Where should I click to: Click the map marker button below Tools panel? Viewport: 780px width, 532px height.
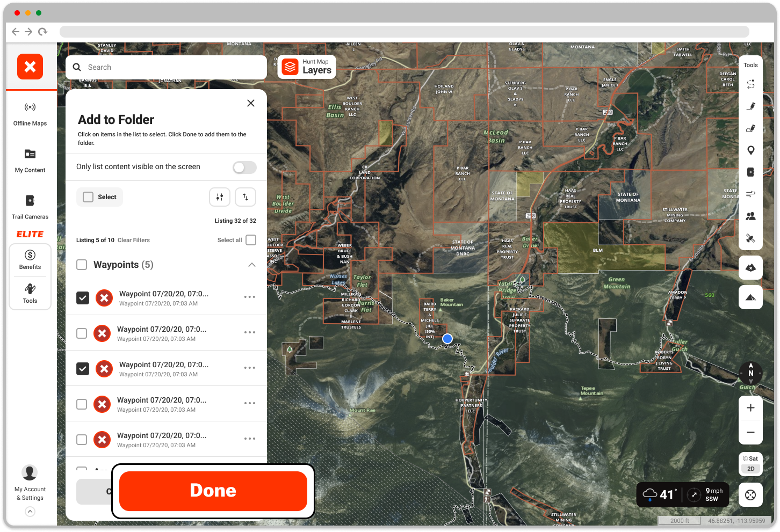click(x=750, y=267)
